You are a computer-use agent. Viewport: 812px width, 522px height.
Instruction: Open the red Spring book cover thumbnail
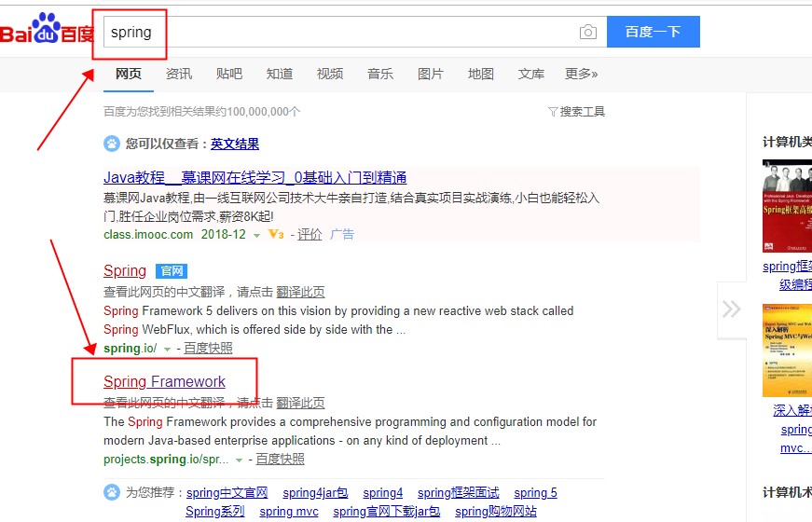787,206
